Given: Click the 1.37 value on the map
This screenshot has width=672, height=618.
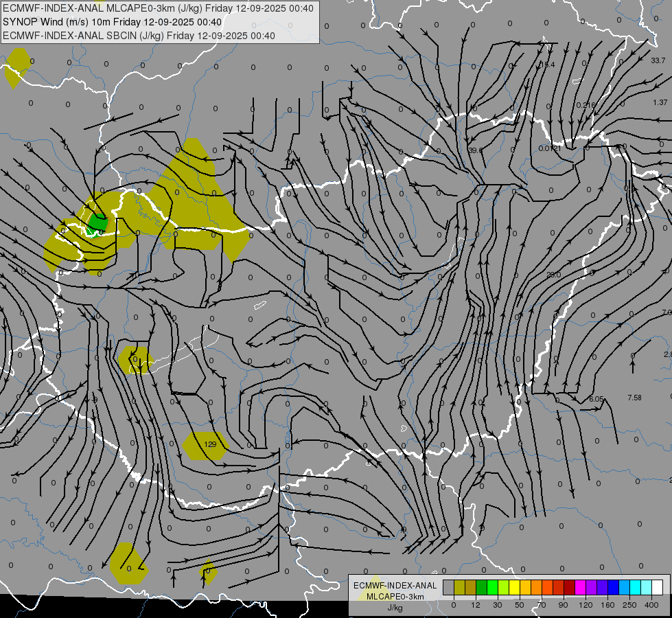Looking at the screenshot, I should [x=660, y=102].
